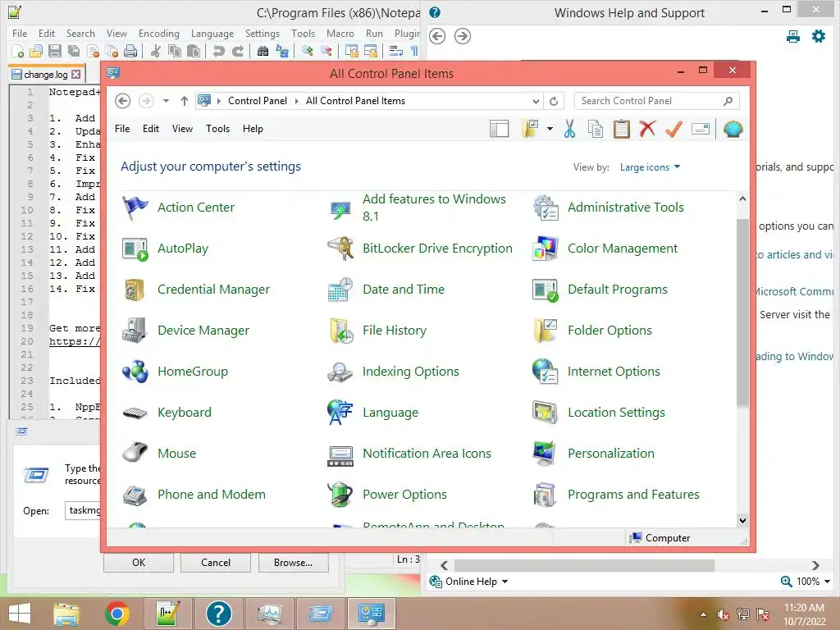Click Save icon in Notepad++ toolbar
The width and height of the screenshot is (840, 630).
click(x=55, y=52)
